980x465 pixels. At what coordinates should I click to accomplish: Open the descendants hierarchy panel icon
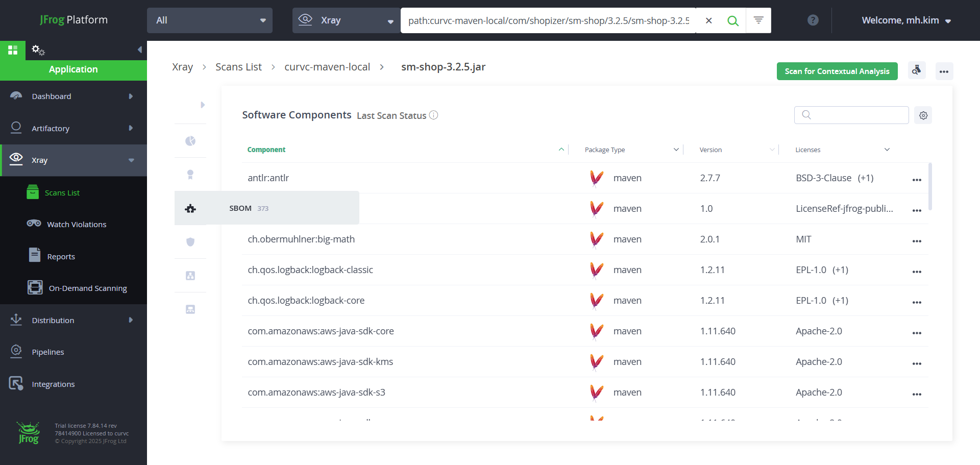pos(190,276)
